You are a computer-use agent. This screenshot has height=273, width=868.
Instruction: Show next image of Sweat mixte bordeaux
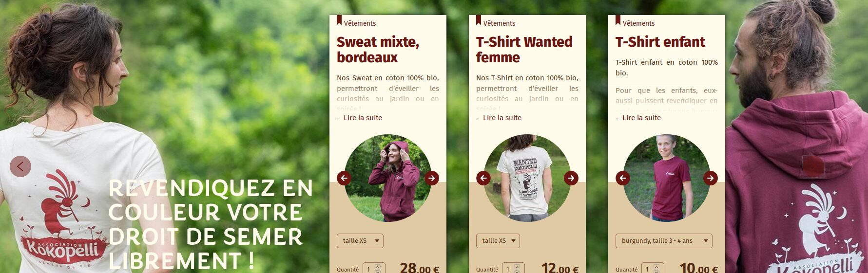pyautogui.click(x=432, y=178)
